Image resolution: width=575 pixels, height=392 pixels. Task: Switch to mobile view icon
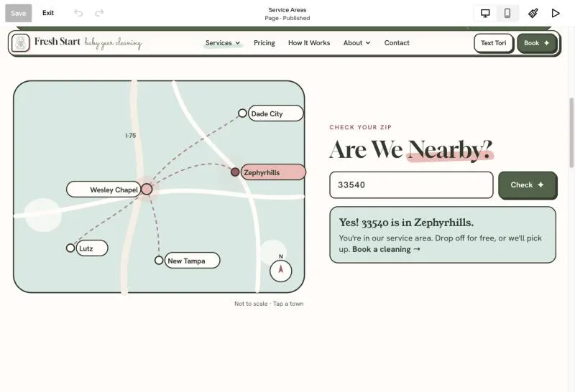[x=507, y=13]
